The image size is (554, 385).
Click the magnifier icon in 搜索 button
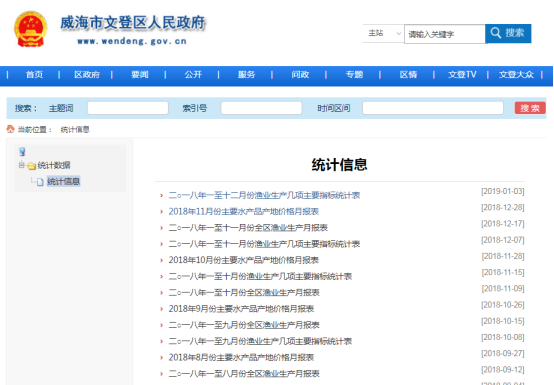(x=496, y=33)
